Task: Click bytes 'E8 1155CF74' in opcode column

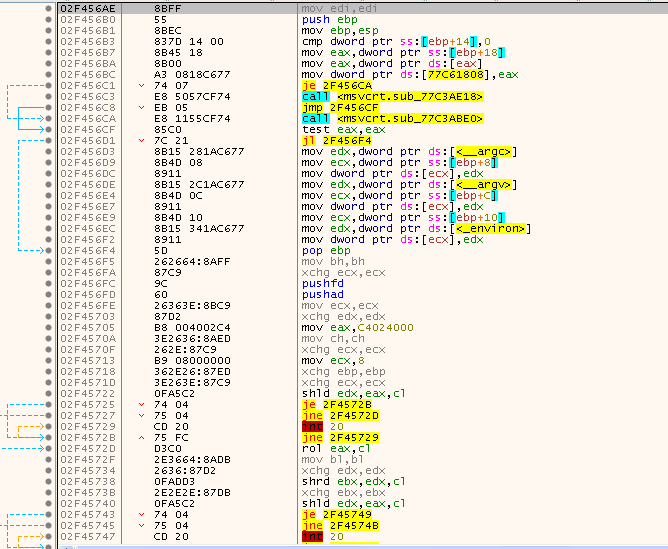Action: click(192, 119)
